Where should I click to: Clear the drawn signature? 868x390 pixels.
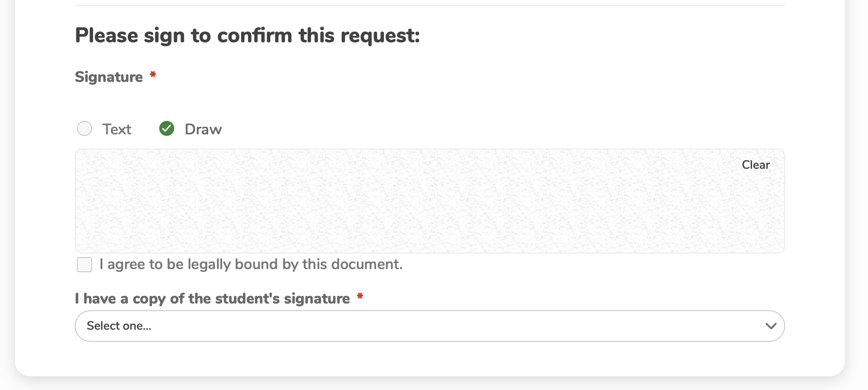[755, 165]
